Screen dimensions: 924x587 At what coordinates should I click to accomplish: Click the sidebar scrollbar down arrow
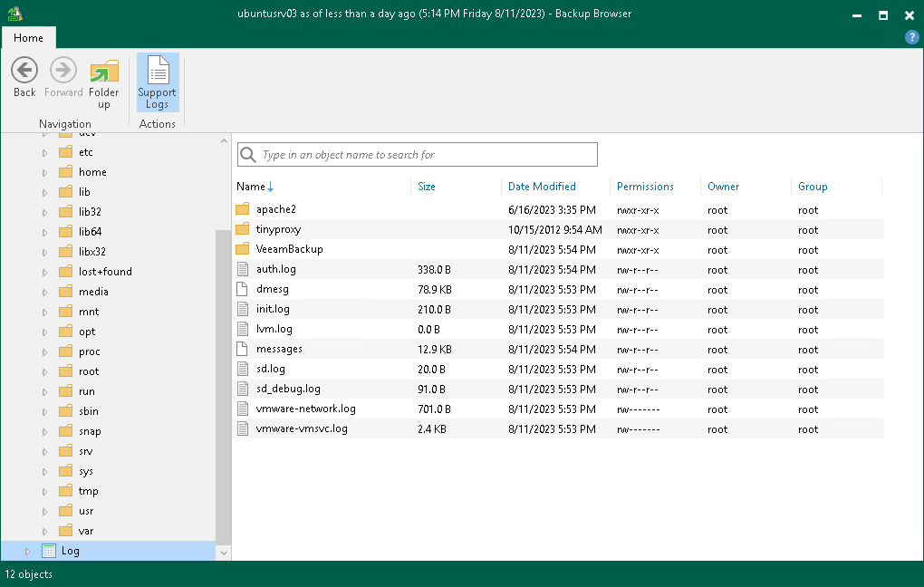point(223,551)
